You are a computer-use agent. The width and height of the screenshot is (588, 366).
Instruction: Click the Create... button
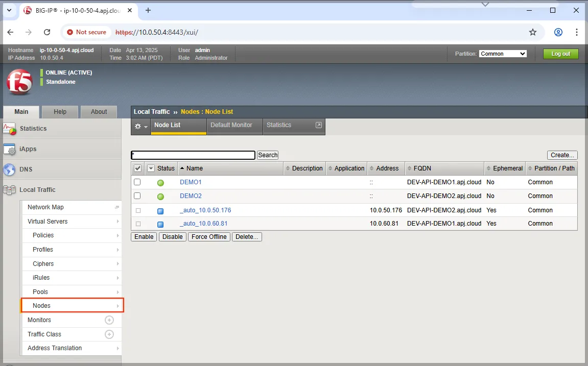[x=562, y=155]
